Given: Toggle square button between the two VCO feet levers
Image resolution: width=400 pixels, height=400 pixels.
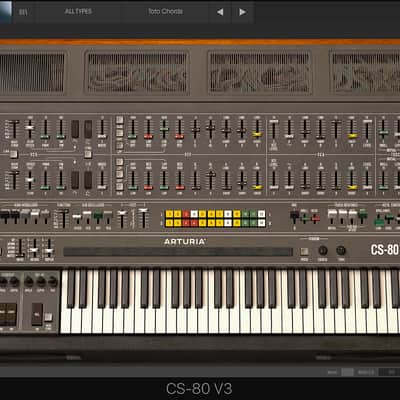Looking at the screenshot, I should tap(13, 154).
